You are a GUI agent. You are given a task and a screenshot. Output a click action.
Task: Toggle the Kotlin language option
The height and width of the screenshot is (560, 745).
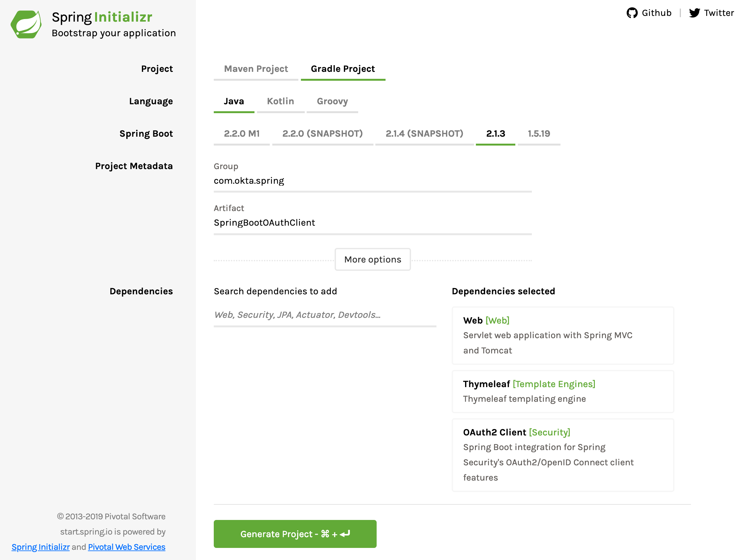[280, 100]
